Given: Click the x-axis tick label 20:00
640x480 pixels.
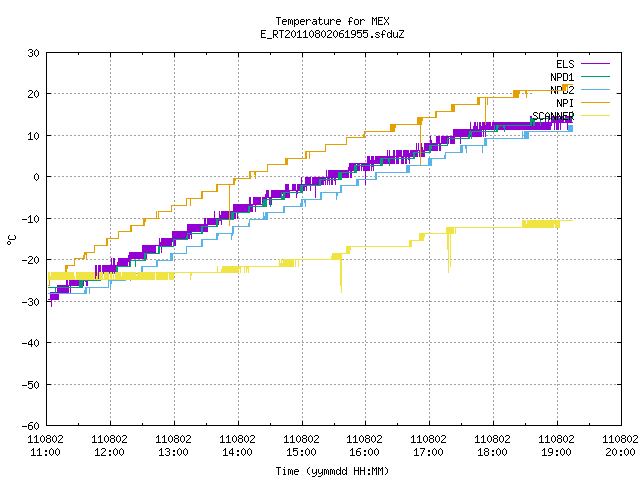Looking at the screenshot, I should (620, 452).
